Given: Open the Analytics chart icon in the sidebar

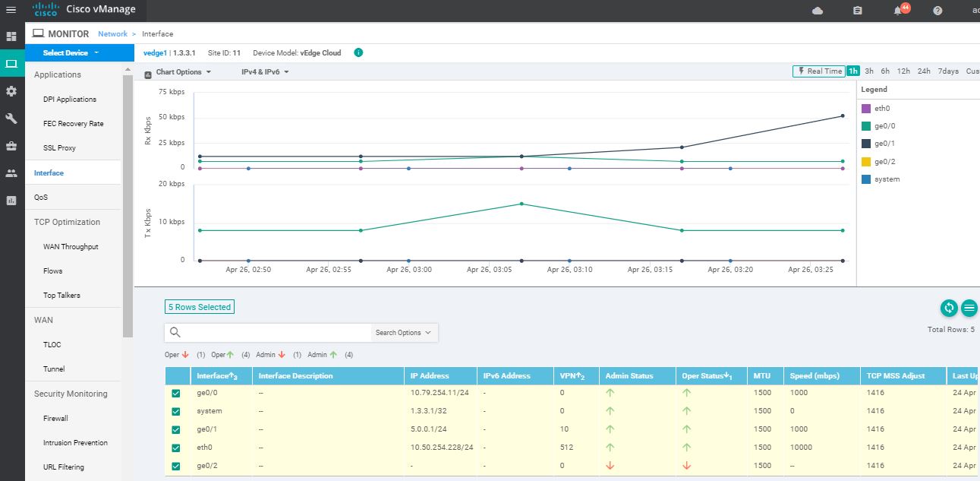Looking at the screenshot, I should pyautogui.click(x=11, y=201).
